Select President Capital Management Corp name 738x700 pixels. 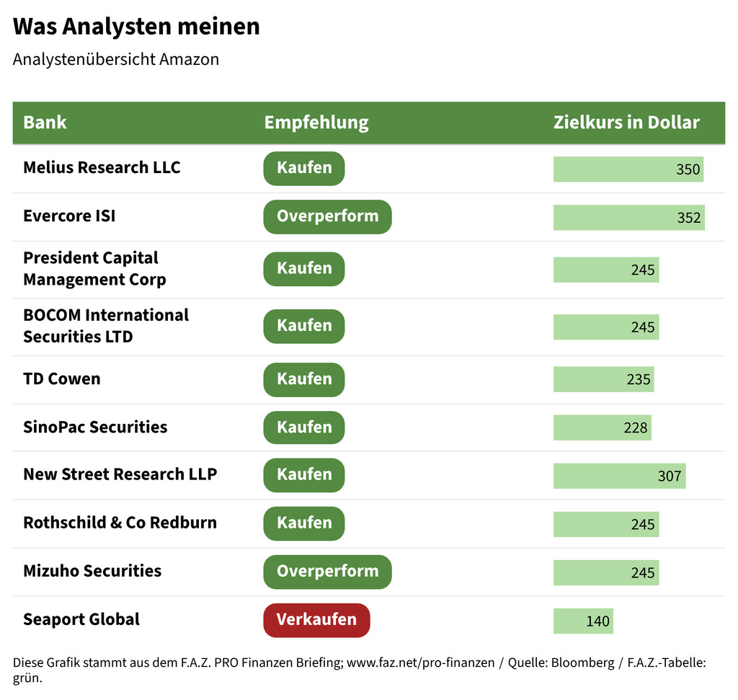(94, 269)
